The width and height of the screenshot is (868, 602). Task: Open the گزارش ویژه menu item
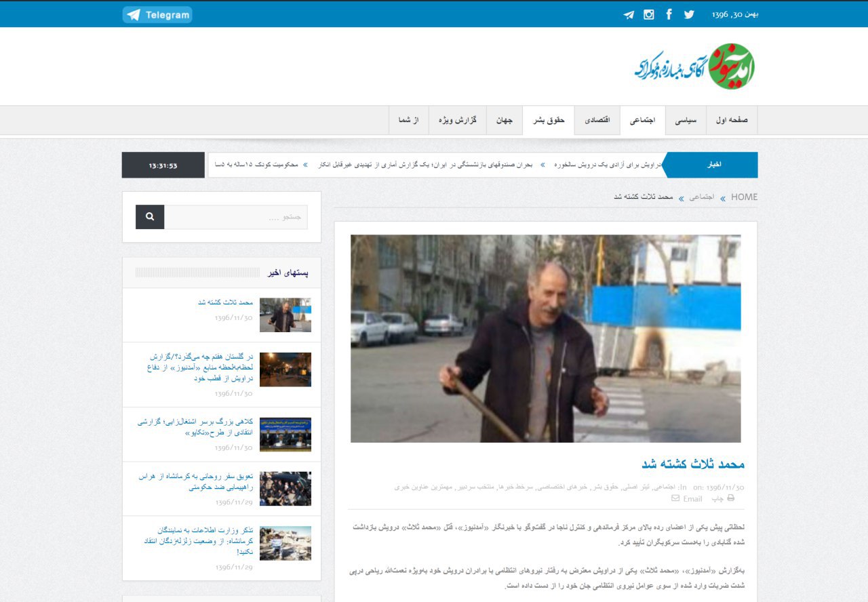coord(457,120)
